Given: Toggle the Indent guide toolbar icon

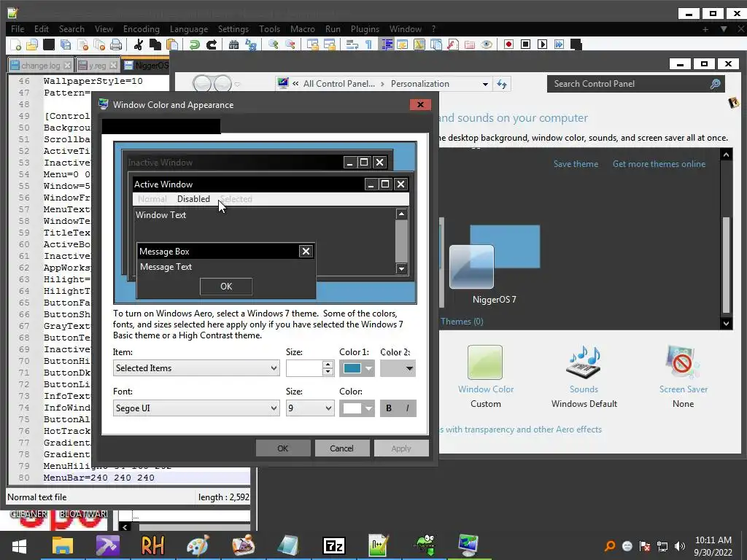Looking at the screenshot, I should pyautogui.click(x=387, y=44).
